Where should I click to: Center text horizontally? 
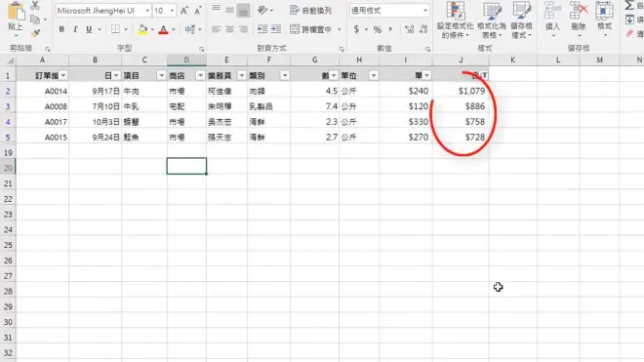coord(229,29)
